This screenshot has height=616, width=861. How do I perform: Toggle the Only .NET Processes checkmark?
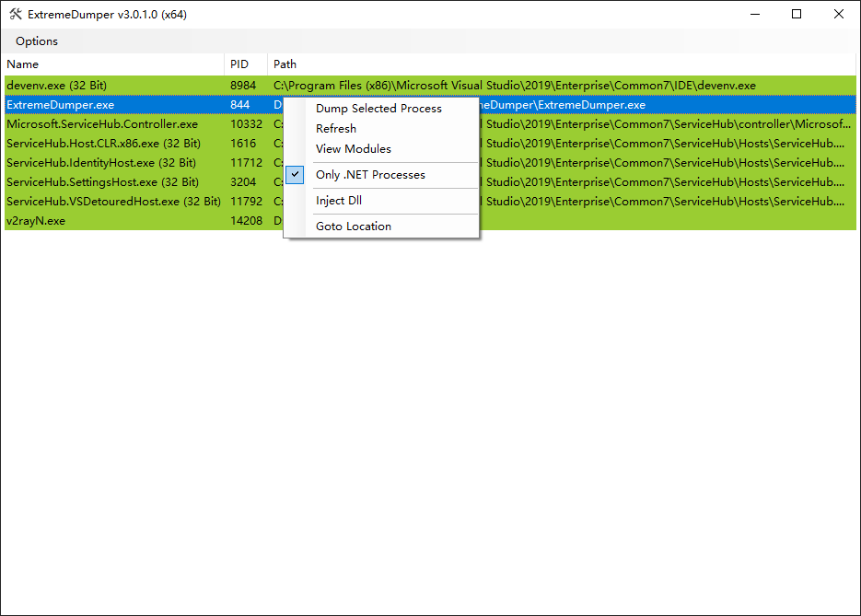point(295,175)
